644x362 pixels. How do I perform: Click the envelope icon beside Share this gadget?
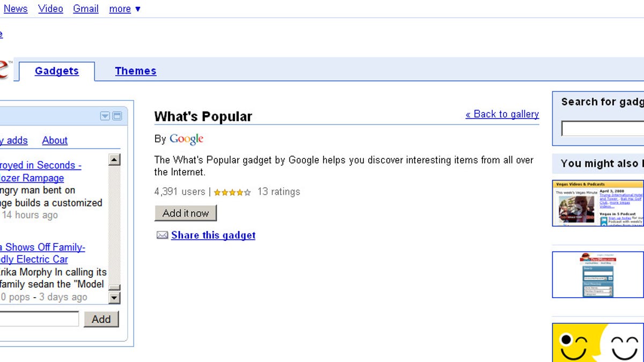tap(162, 235)
